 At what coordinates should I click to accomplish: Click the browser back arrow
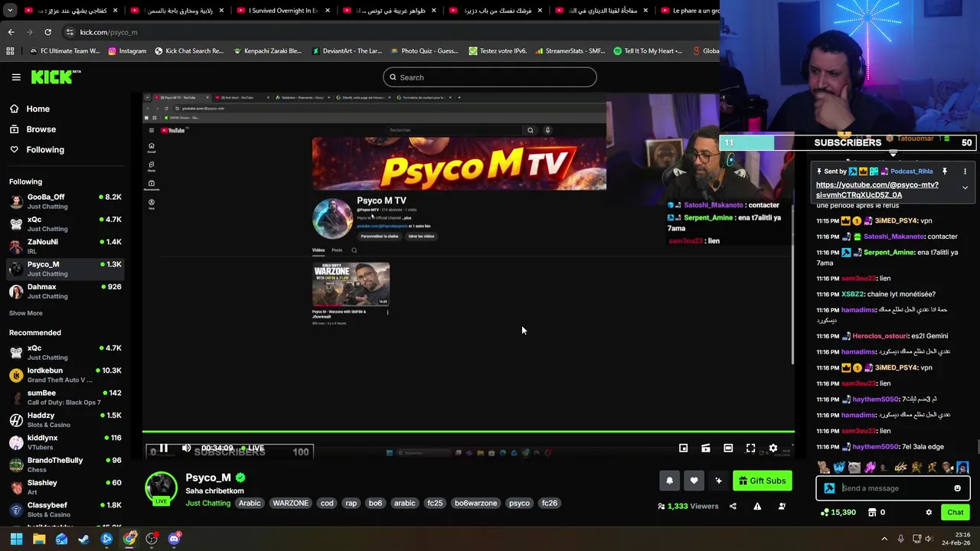click(x=11, y=32)
